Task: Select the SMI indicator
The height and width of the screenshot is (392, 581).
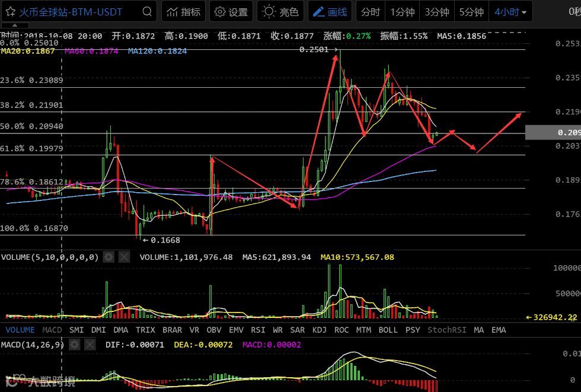Action: pos(76,330)
